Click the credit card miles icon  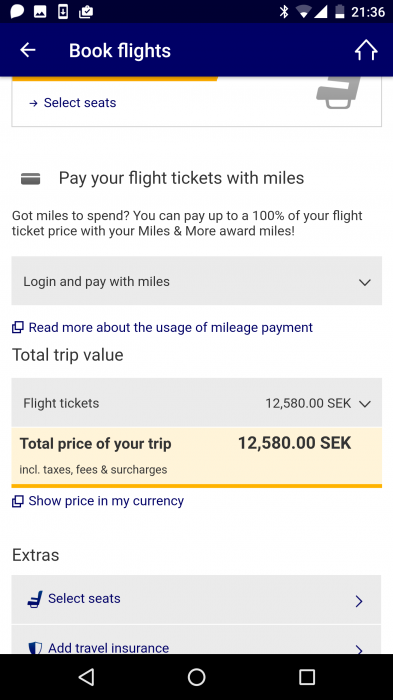click(30, 179)
